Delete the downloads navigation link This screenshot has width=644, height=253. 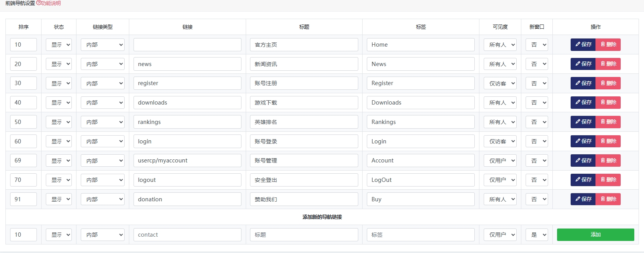(x=608, y=103)
